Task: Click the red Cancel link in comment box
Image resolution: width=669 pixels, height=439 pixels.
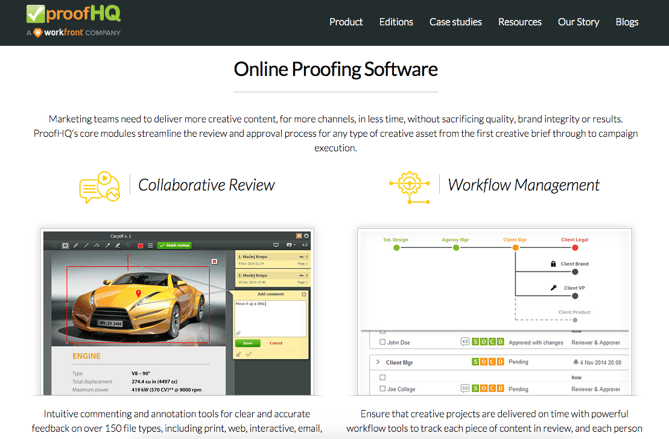Action: click(276, 343)
